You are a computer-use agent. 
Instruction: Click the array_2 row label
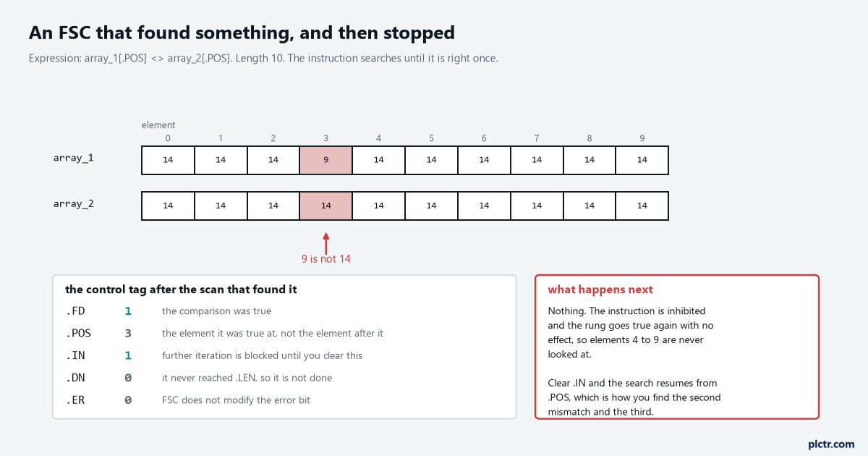pyautogui.click(x=73, y=204)
